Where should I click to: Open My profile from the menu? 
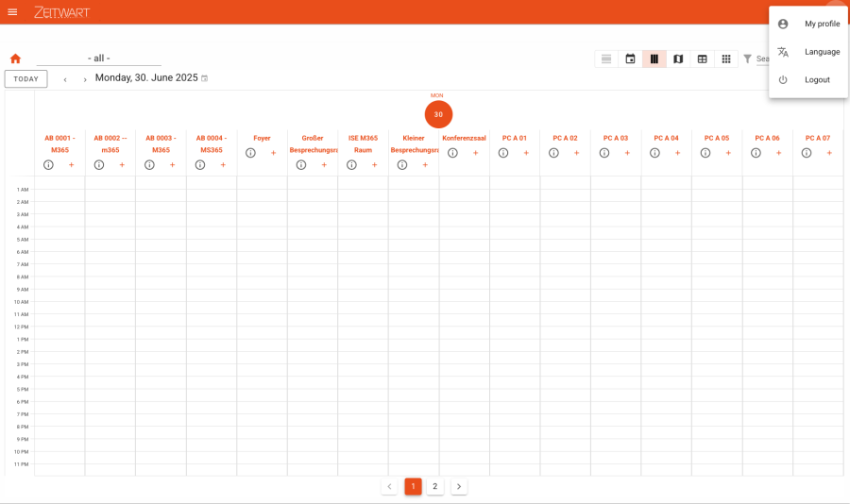[x=821, y=24]
